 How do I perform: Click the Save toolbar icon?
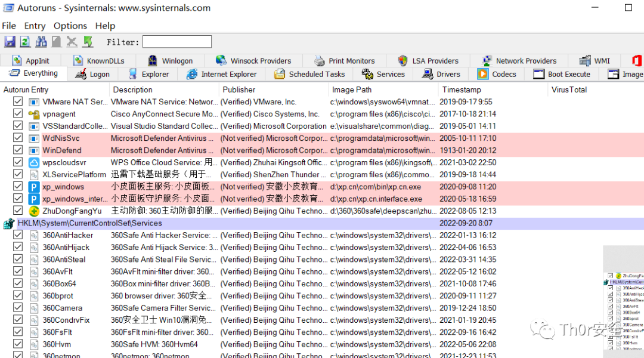[10, 42]
